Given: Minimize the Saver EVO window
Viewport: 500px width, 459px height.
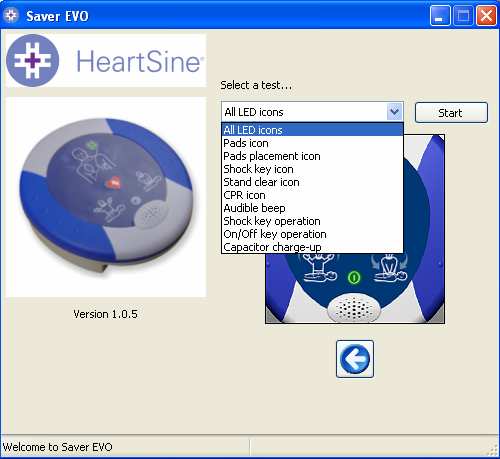Looking at the screenshot, I should tap(439, 16).
